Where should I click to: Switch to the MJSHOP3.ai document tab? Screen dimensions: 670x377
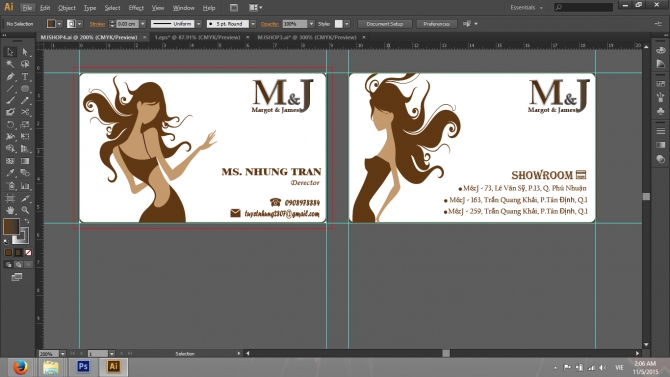point(307,37)
